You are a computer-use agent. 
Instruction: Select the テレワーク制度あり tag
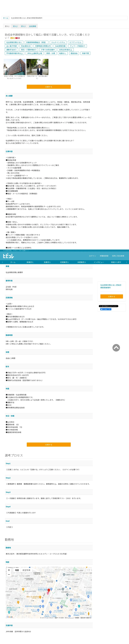click(x=78, y=46)
